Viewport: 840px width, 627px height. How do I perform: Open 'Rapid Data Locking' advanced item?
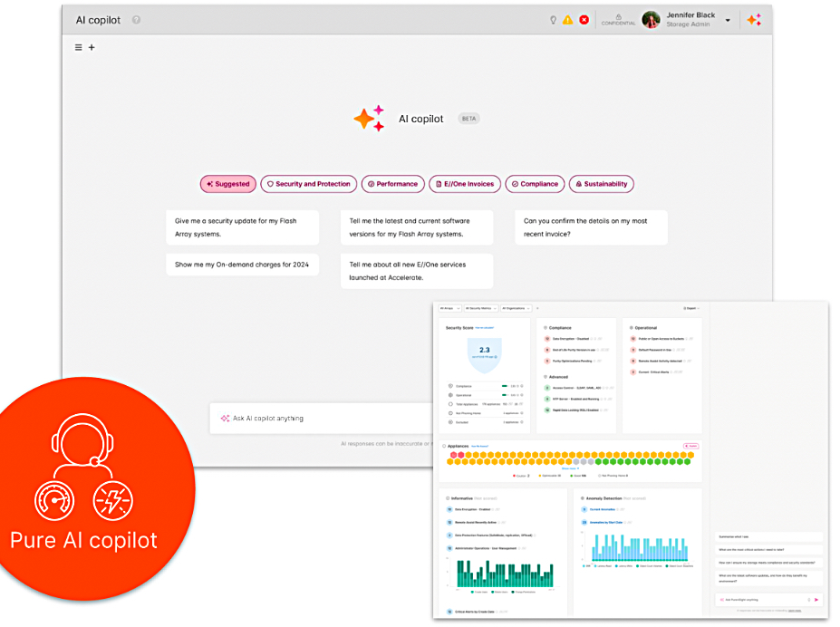tap(575, 410)
